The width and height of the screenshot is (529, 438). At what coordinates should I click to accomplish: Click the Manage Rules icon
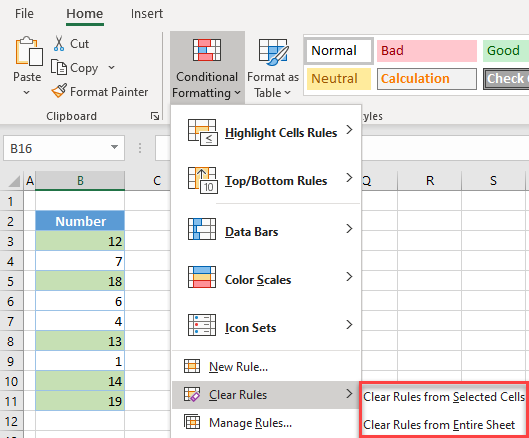(192, 422)
